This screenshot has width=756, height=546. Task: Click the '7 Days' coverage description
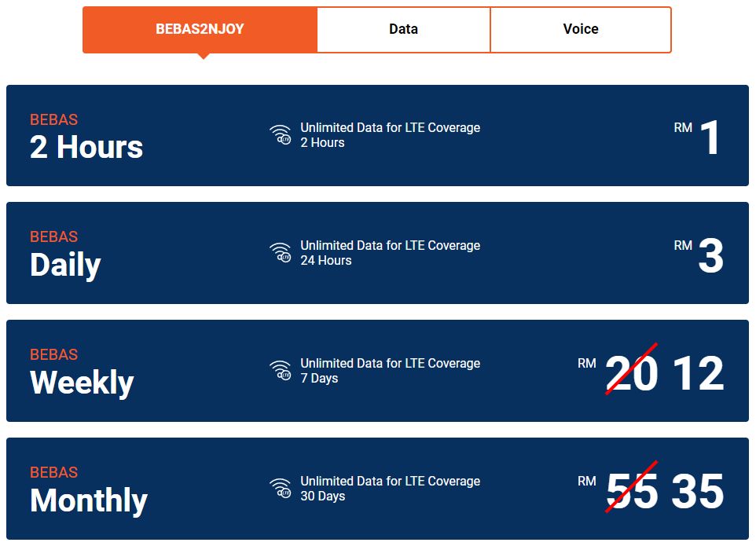pyautogui.click(x=319, y=379)
